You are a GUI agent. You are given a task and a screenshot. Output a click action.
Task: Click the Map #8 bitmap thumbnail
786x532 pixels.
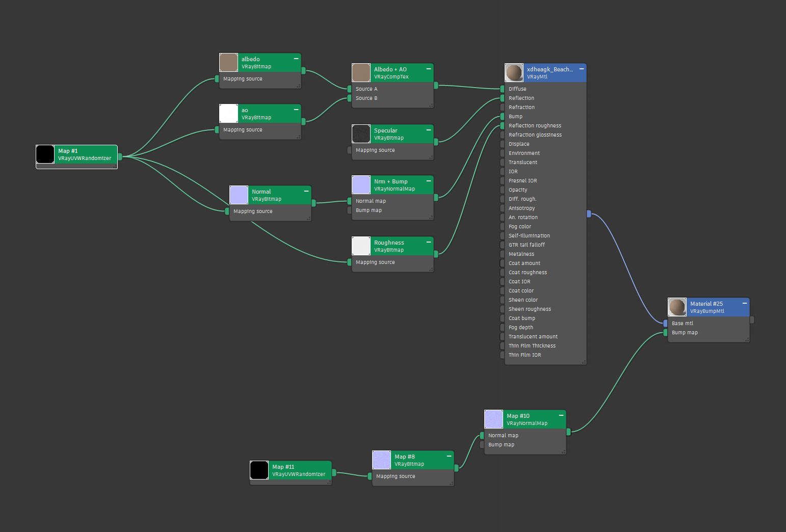click(x=381, y=460)
